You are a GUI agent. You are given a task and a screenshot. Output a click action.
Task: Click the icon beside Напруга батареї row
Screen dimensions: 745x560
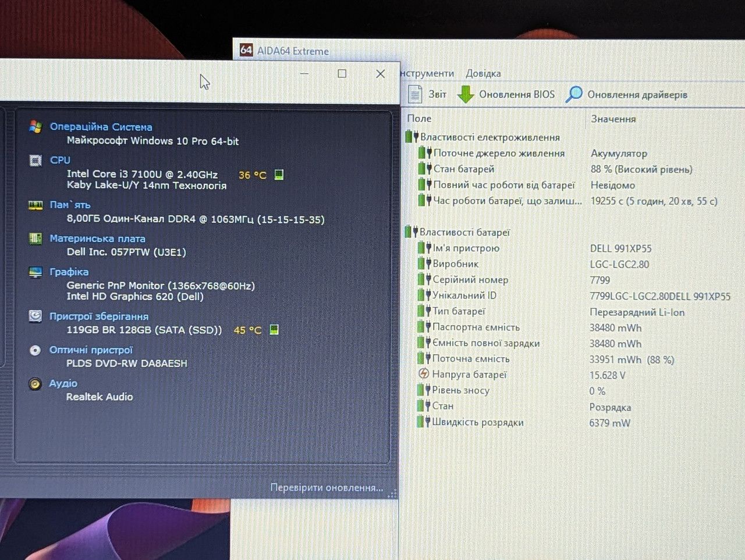pos(424,374)
